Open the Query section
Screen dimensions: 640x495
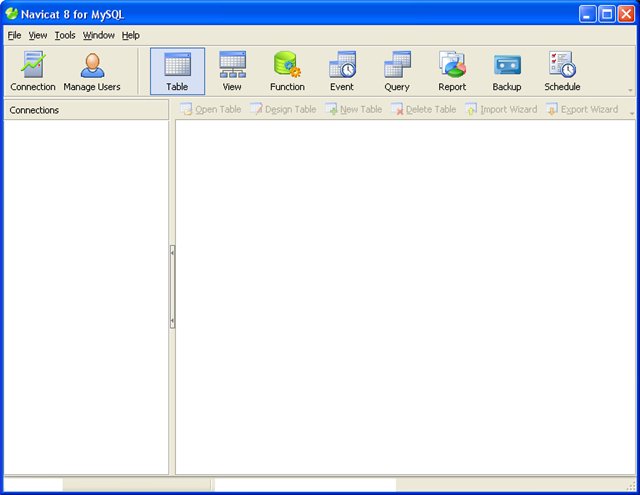[397, 71]
